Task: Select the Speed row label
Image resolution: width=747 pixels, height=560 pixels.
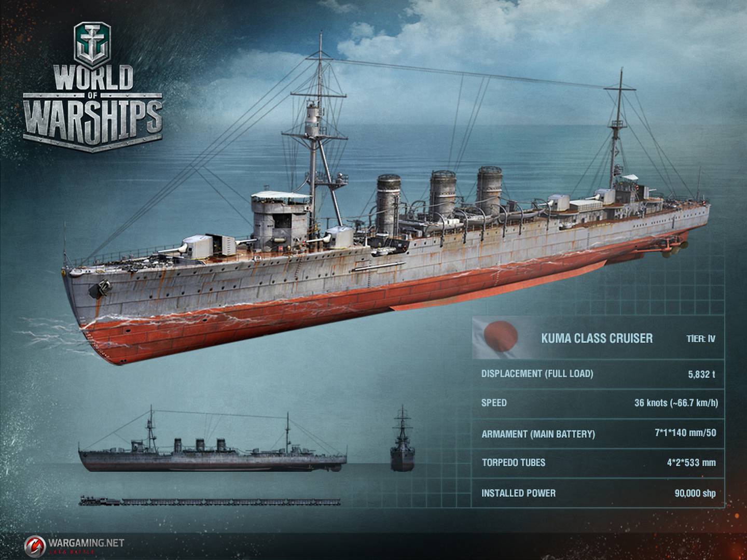Action: 494,403
